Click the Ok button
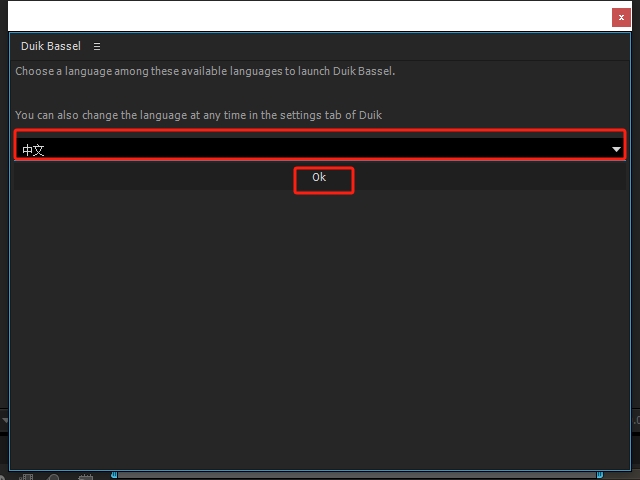The height and width of the screenshot is (480, 640). 319,178
